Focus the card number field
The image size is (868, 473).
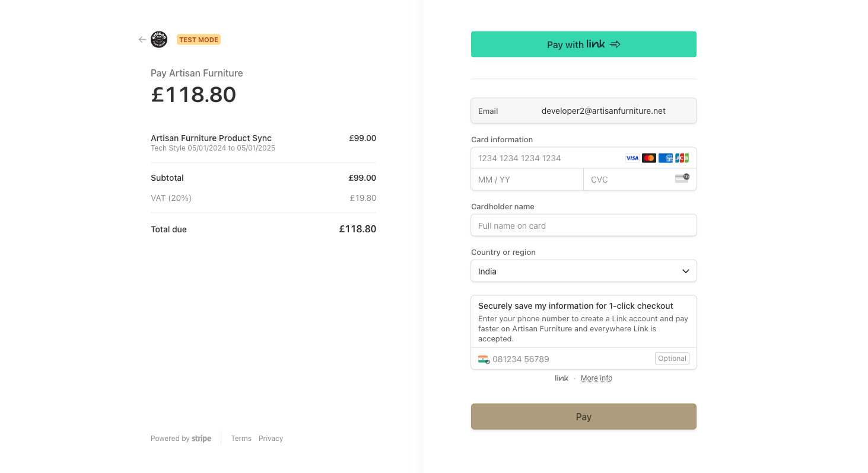point(546,158)
